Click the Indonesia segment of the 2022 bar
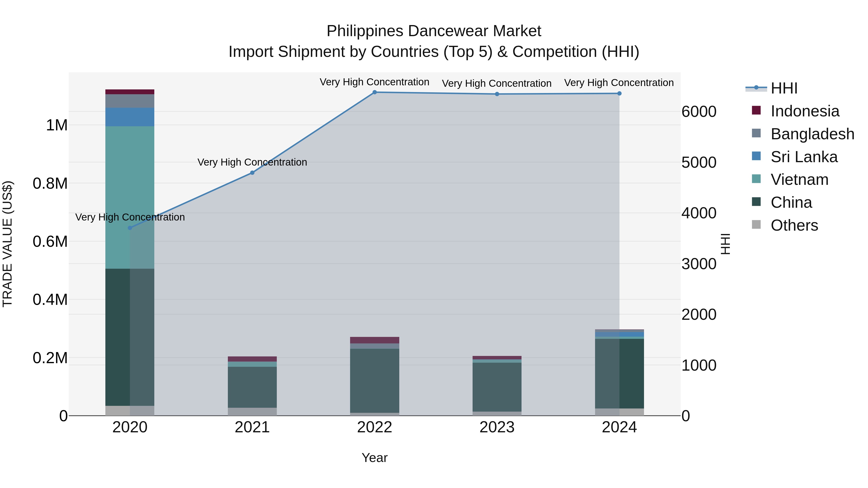Screen dimensions: 868x488 pos(375,340)
